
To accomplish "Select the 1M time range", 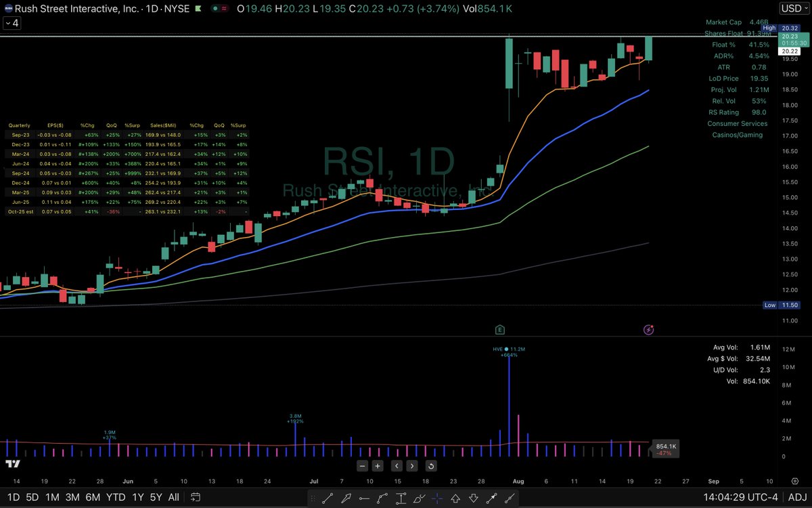I will click(x=52, y=497).
